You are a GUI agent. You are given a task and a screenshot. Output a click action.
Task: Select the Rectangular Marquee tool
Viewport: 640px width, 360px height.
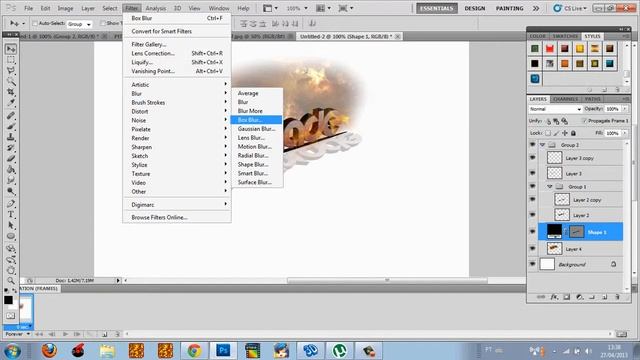[x=11, y=60]
